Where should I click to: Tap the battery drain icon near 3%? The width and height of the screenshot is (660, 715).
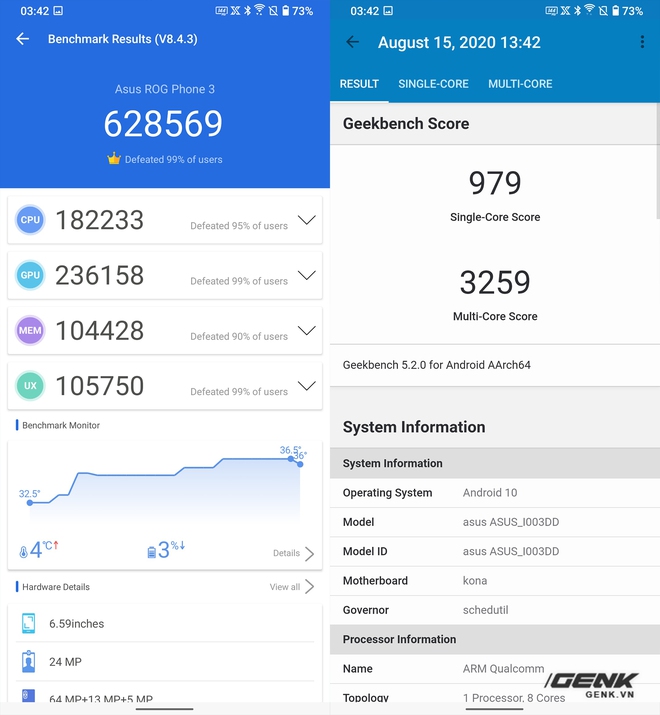151,553
